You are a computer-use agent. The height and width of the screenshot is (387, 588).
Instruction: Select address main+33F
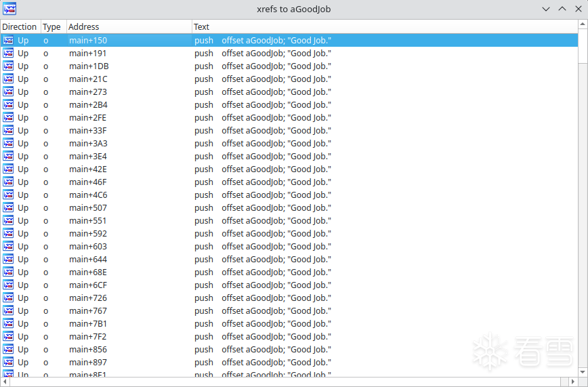click(x=88, y=130)
